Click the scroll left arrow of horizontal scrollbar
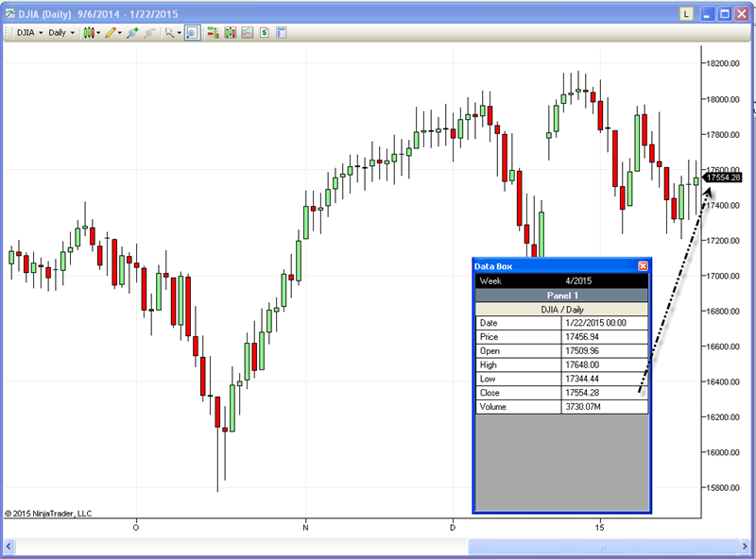 [9, 547]
